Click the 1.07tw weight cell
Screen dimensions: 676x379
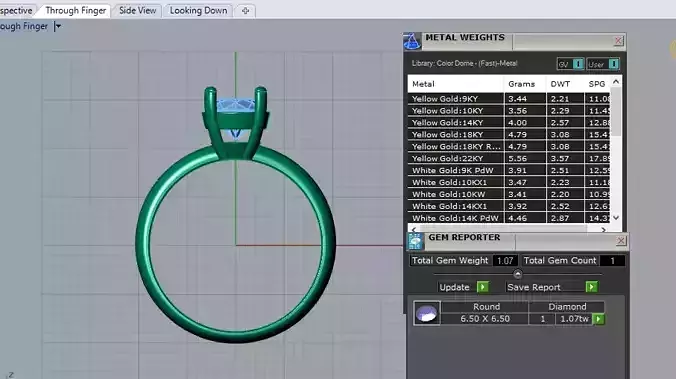tap(573, 319)
